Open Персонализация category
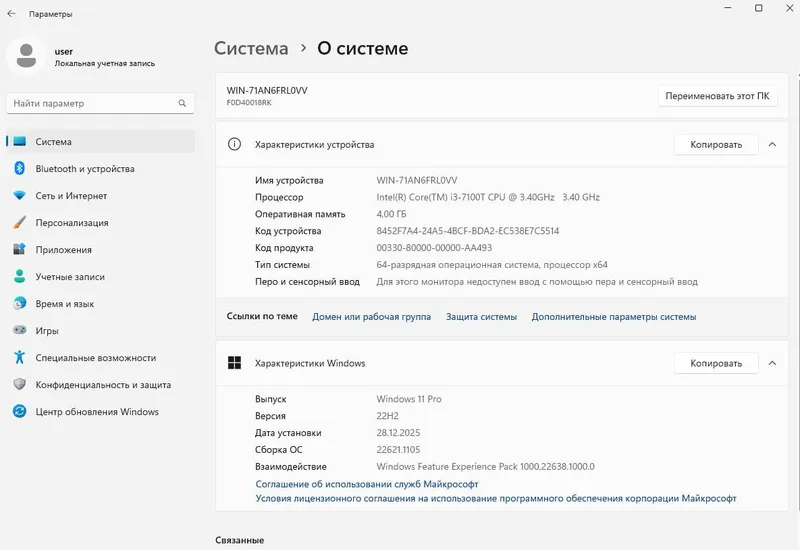Viewport: 800px width, 550px height. click(101, 222)
